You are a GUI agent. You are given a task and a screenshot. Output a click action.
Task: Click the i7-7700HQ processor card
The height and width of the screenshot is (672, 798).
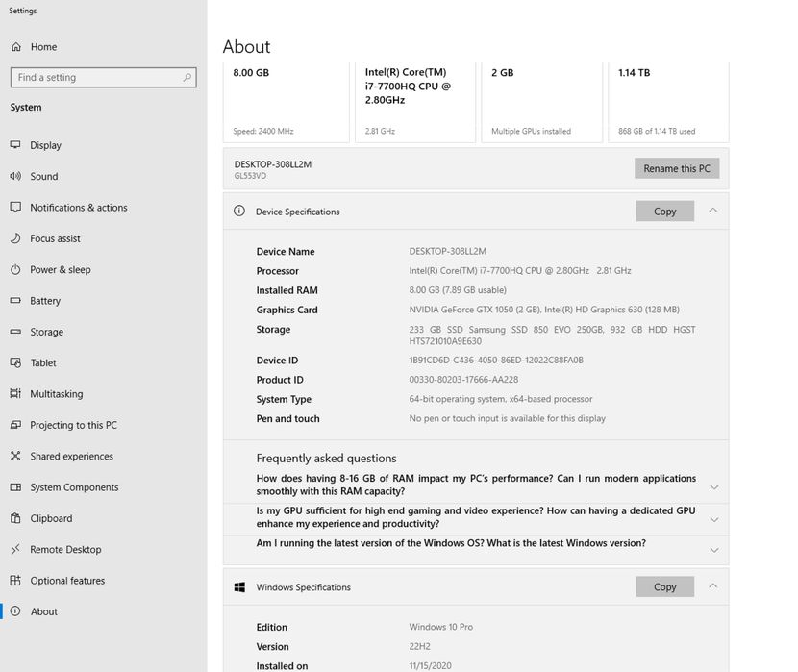tap(414, 102)
